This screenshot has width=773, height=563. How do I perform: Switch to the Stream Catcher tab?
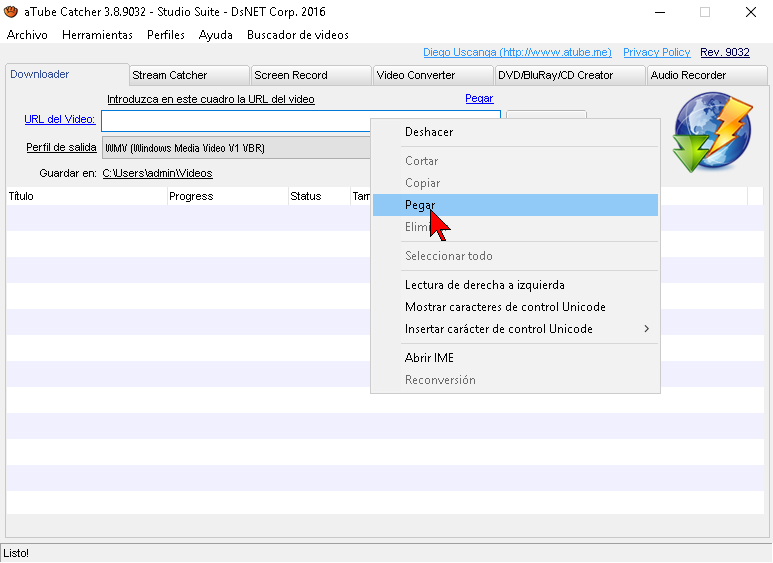pos(189,75)
